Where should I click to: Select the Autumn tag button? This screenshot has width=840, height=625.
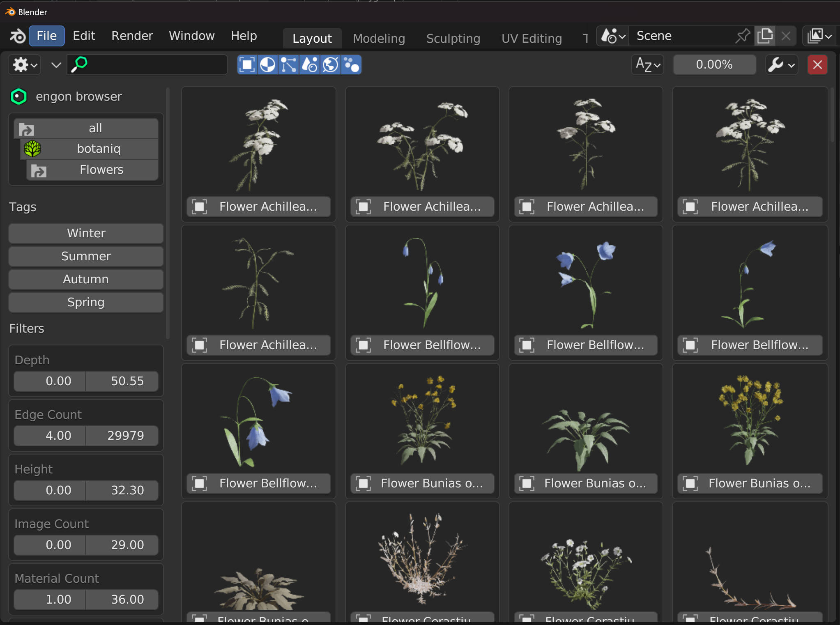[x=86, y=279]
